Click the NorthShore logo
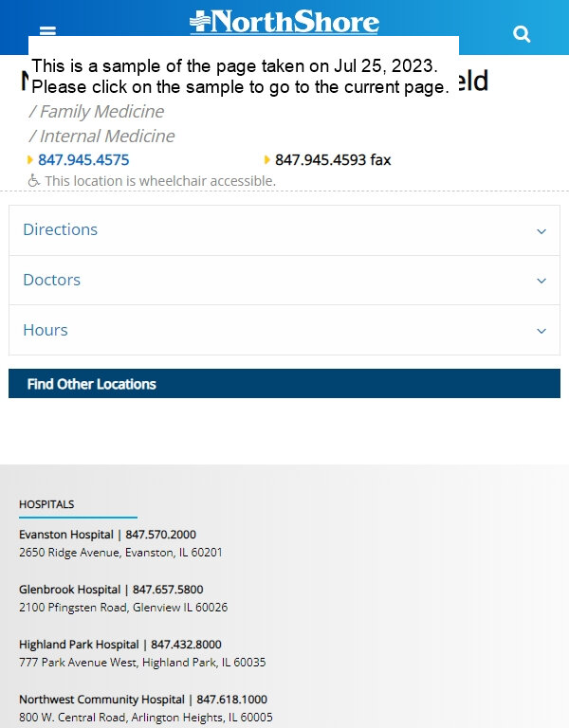The image size is (569, 728). click(x=284, y=22)
